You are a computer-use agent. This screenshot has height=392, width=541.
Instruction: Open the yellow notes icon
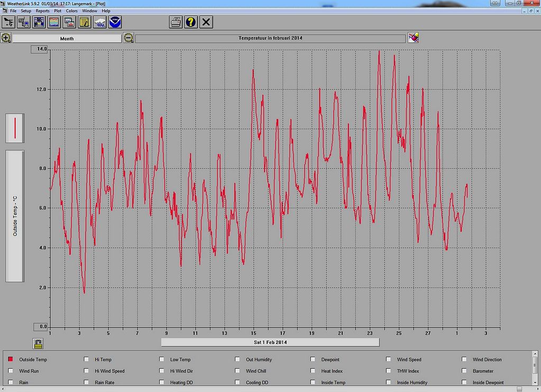[84, 22]
